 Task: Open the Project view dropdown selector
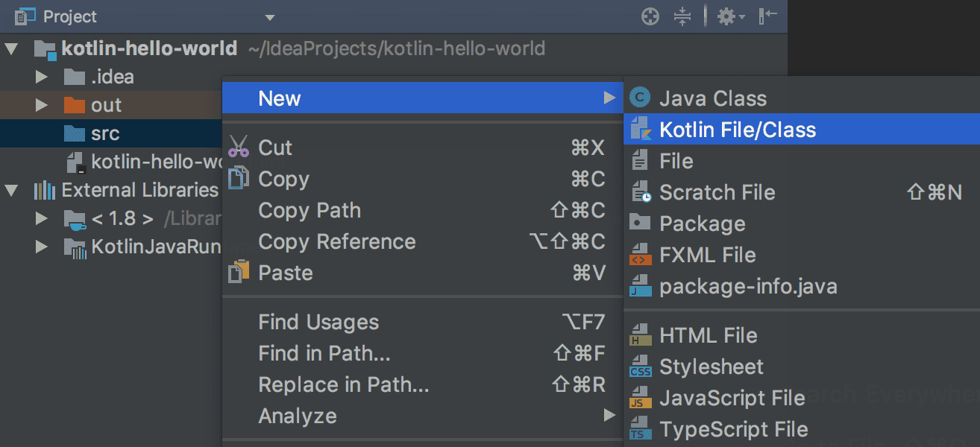tap(270, 16)
